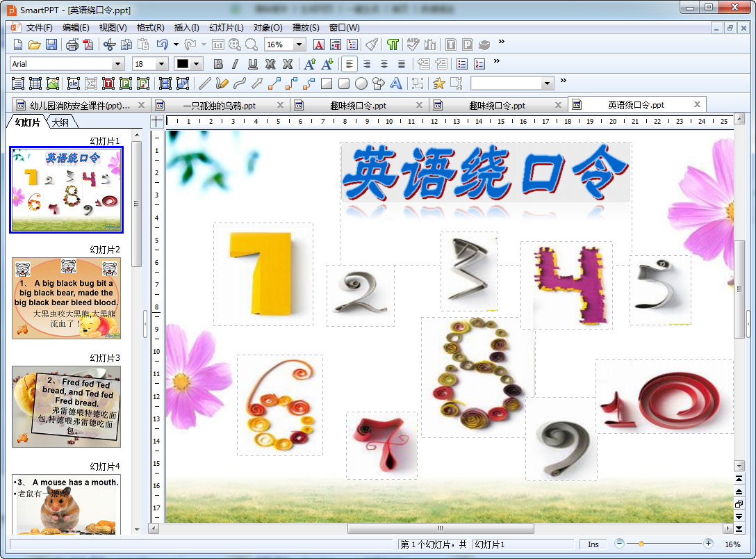
Task: Run the spell check icon
Action: (x=413, y=45)
